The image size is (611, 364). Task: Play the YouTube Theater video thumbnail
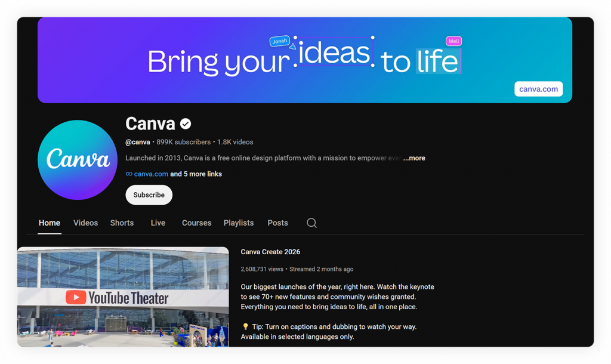tap(123, 297)
